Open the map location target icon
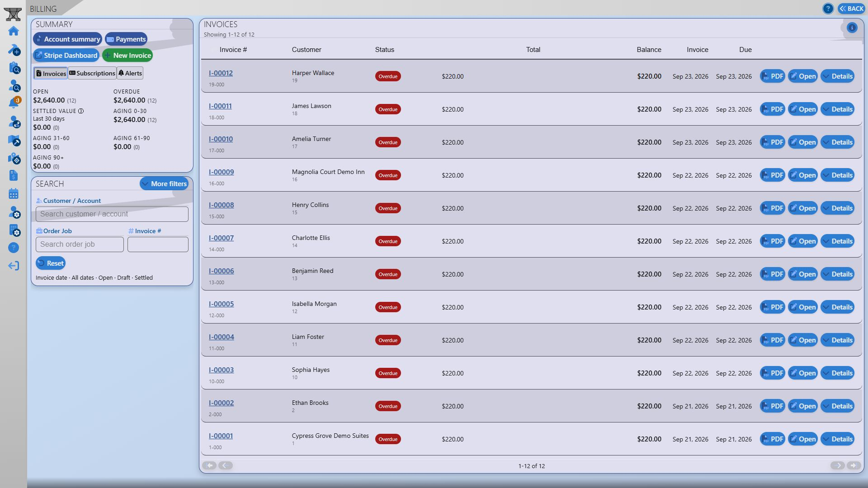 pos(14,158)
